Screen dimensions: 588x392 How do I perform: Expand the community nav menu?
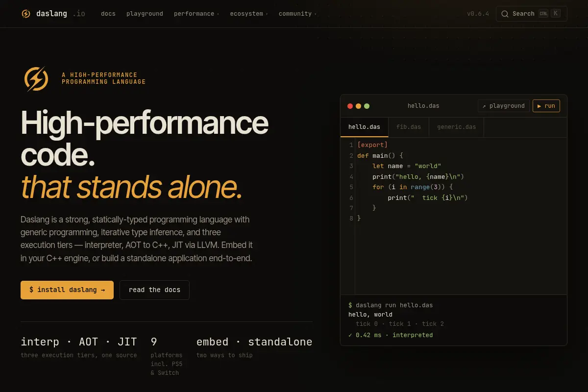297,14
